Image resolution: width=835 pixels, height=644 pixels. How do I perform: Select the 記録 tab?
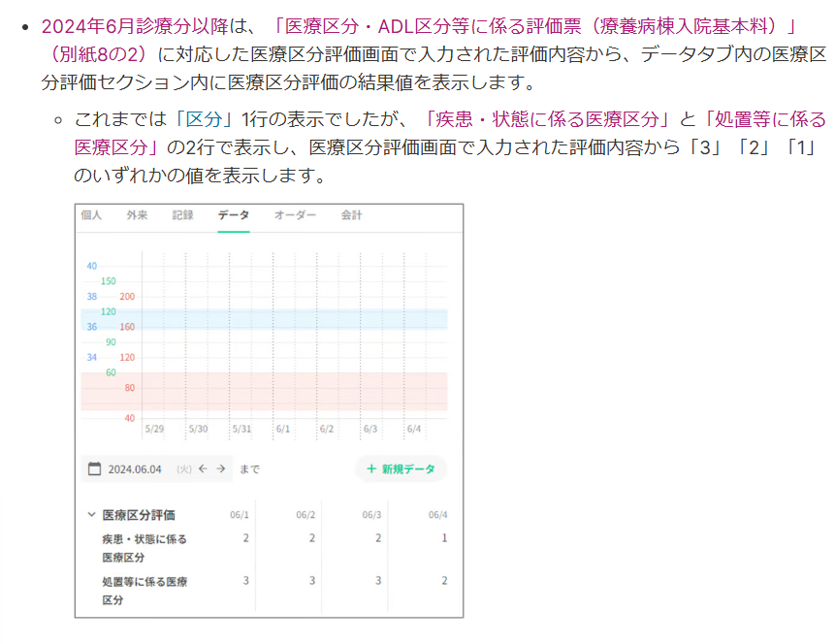click(x=182, y=214)
